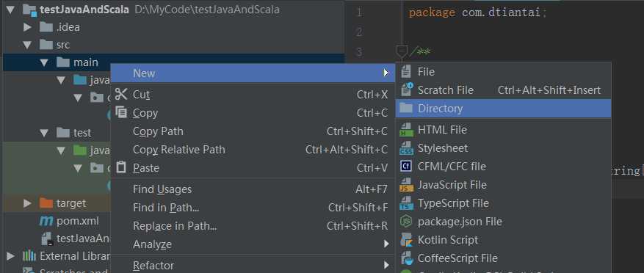Click the Maven pom.xml icon
The height and width of the screenshot is (273, 644).
[x=46, y=221]
